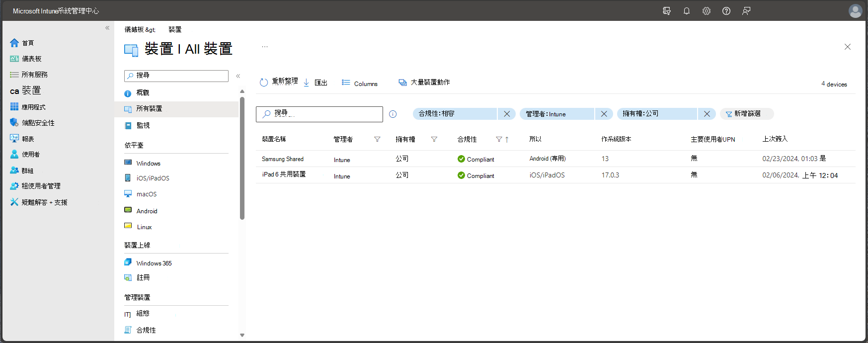Open the iPad 6 共用裝置 device
This screenshot has height=343, width=868.
tap(284, 174)
